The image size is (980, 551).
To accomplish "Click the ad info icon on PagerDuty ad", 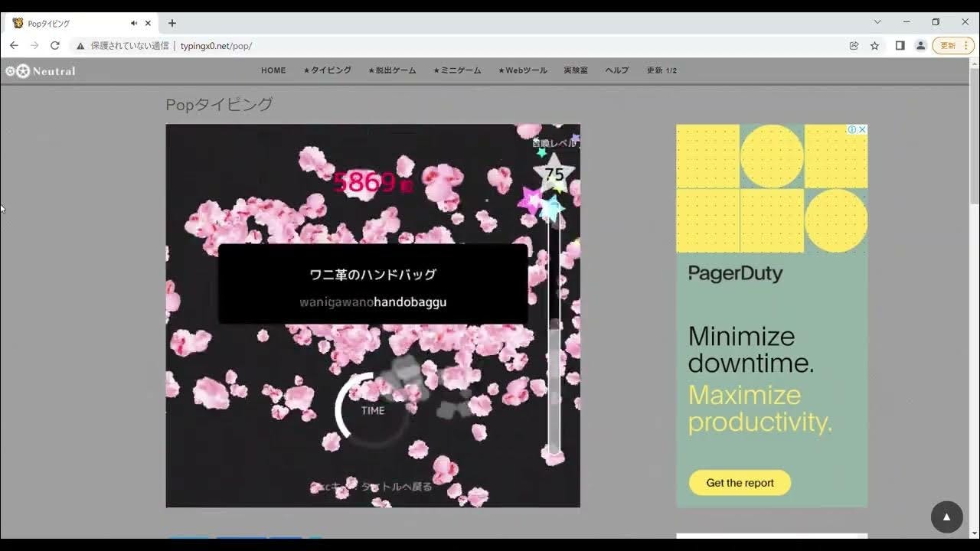I will tap(851, 130).
